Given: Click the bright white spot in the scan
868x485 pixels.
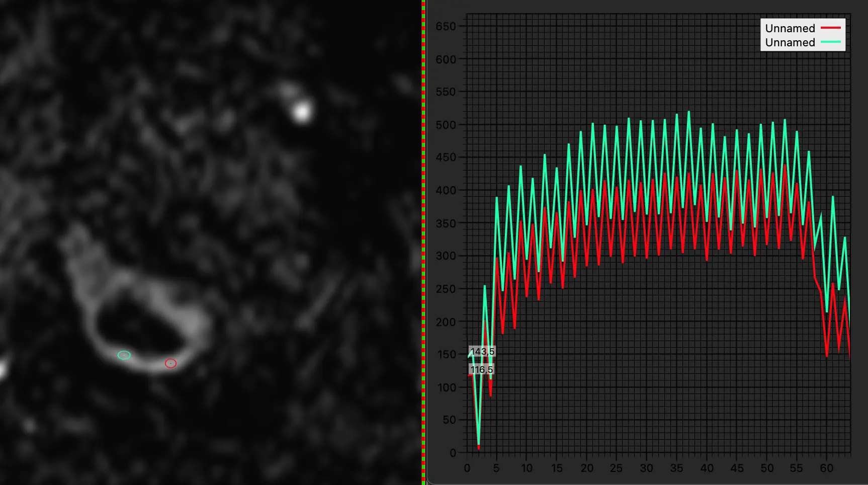Looking at the screenshot, I should point(302,112).
